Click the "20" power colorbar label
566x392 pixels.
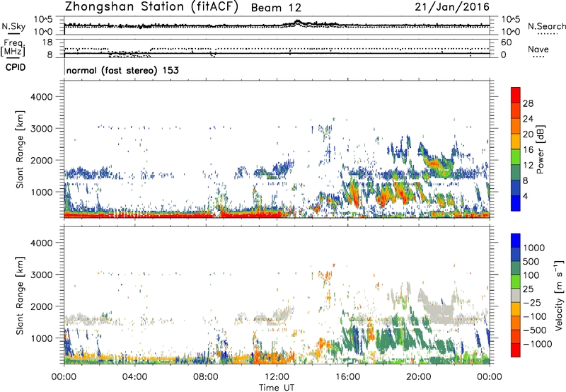coord(528,134)
